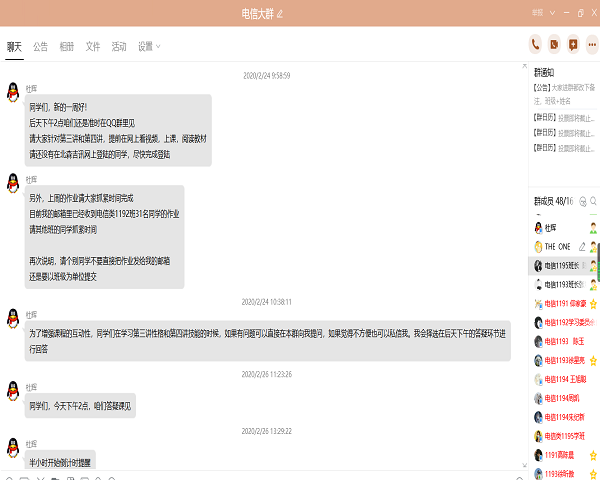Viewport: 600px width, 480px height.
Task: Select member 电信1195班长 in list
Action: coord(563,266)
